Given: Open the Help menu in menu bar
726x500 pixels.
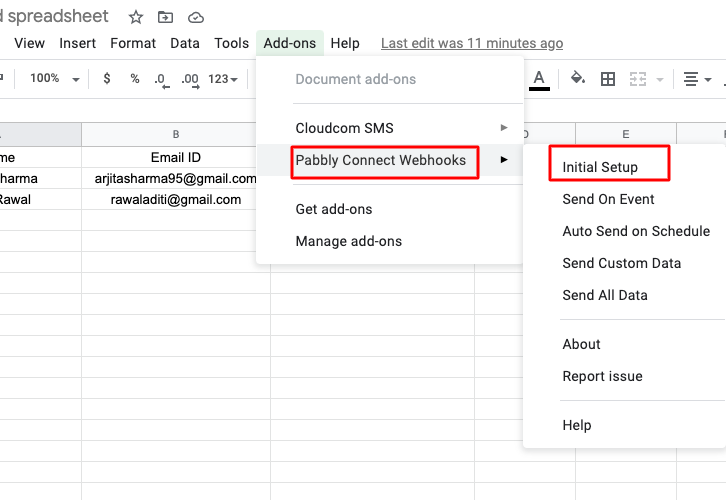Looking at the screenshot, I should tap(345, 43).
